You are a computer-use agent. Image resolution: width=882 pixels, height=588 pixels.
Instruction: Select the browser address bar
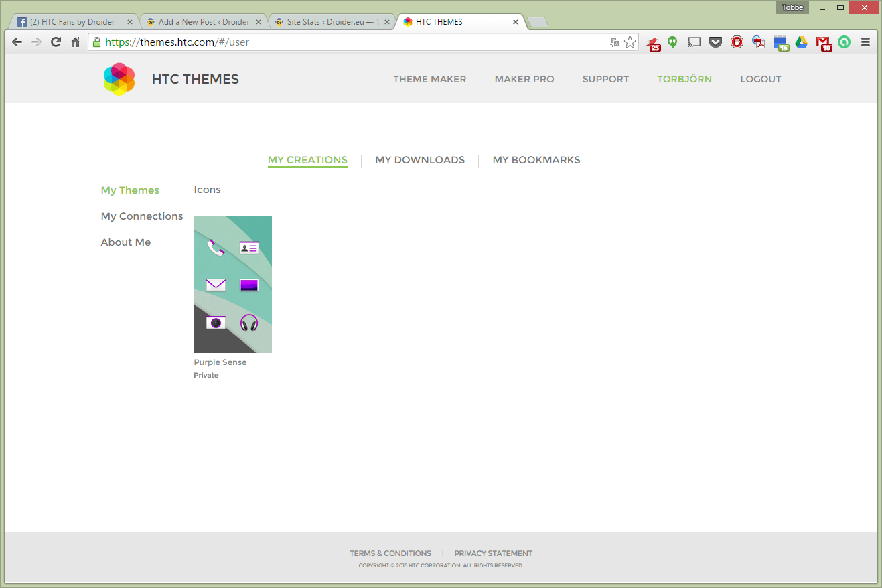point(335,42)
